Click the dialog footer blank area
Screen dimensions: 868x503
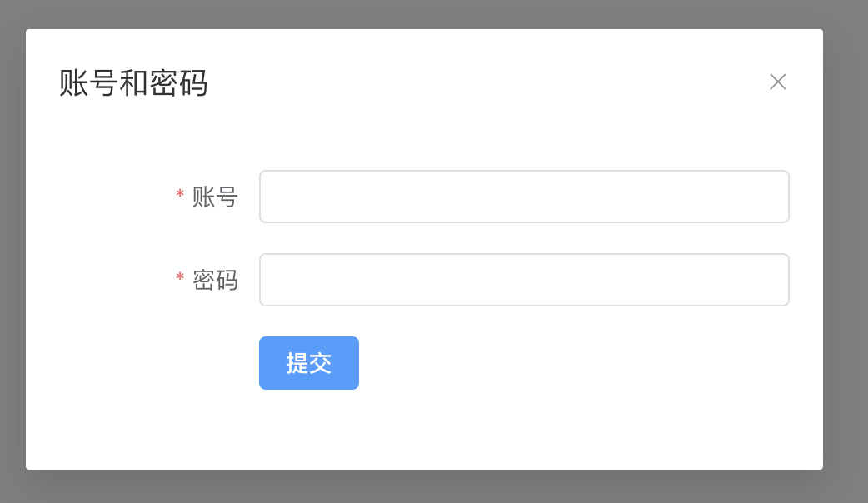click(500, 433)
